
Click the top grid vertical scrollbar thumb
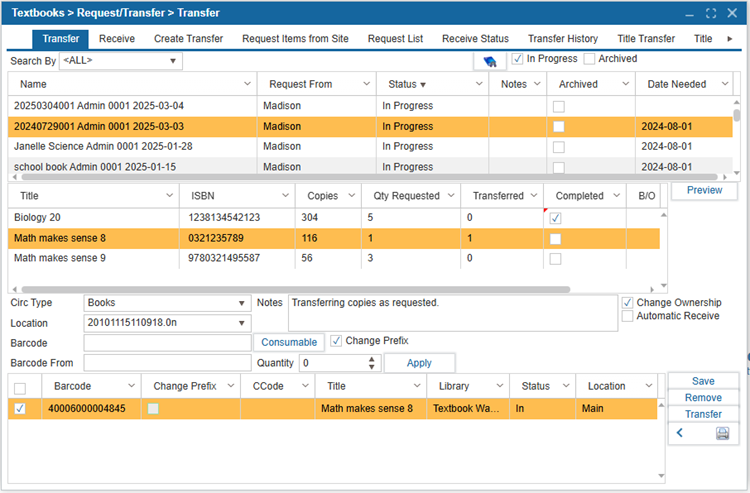tap(737, 115)
